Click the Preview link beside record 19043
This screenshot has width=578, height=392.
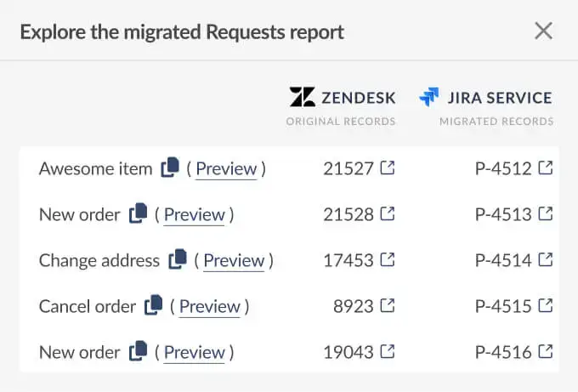[x=195, y=352]
